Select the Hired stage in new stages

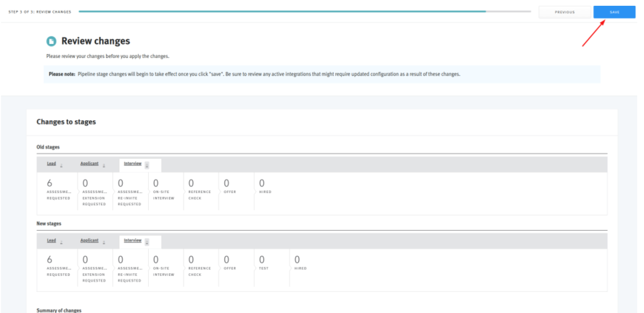coord(300,268)
